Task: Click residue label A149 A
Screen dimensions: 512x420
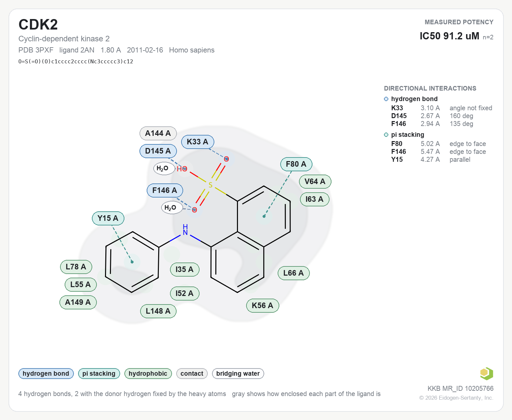Action: [x=78, y=302]
